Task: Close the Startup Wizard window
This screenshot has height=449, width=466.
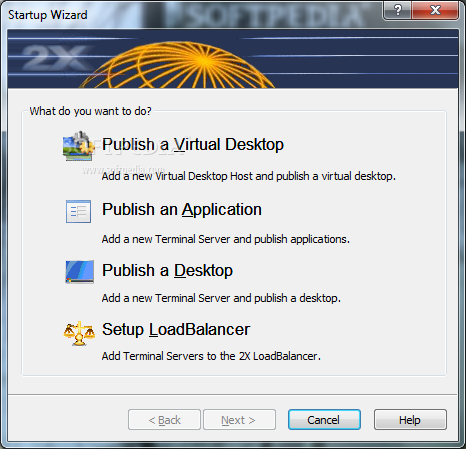Action: (435, 11)
